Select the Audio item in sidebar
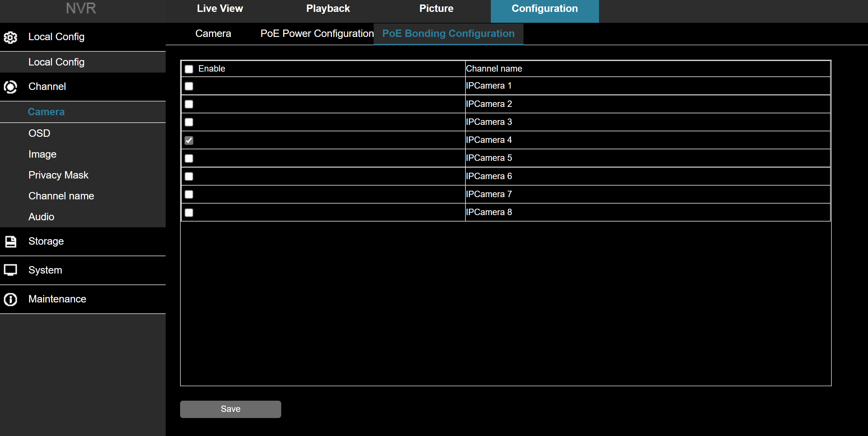Viewport: 868px width, 436px height. (x=41, y=217)
